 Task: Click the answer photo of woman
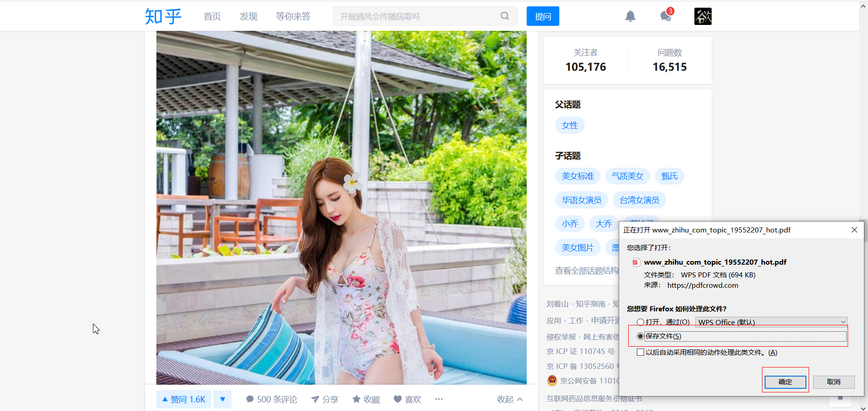(x=341, y=208)
